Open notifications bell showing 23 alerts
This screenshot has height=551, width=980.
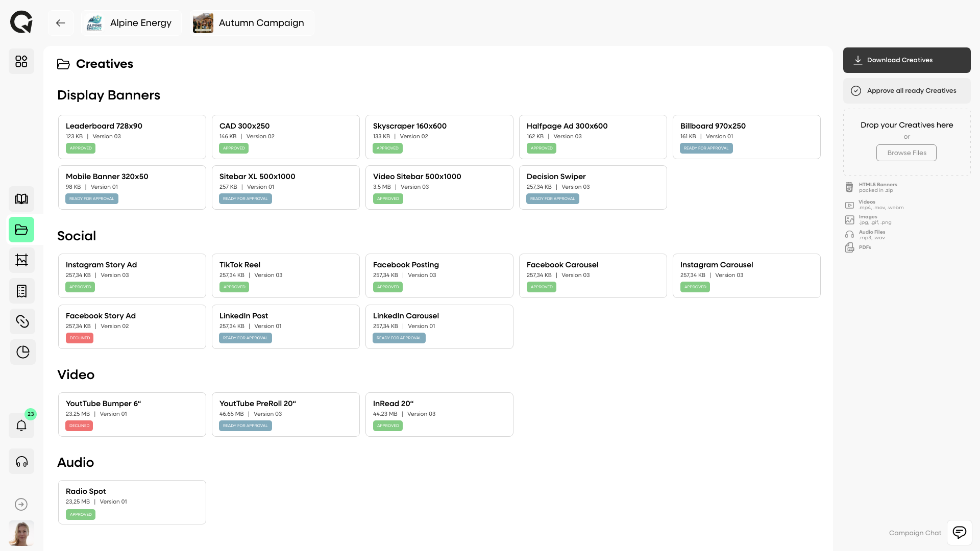pyautogui.click(x=21, y=425)
